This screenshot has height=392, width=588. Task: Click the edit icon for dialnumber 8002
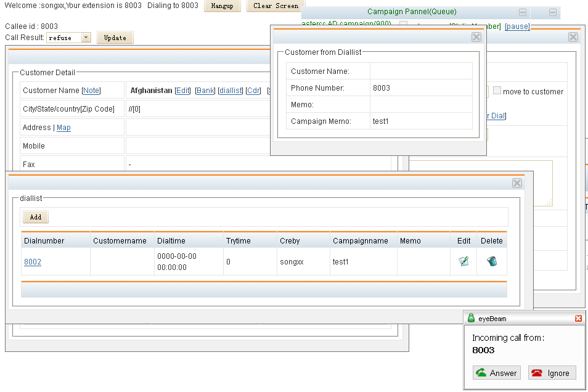(x=463, y=261)
